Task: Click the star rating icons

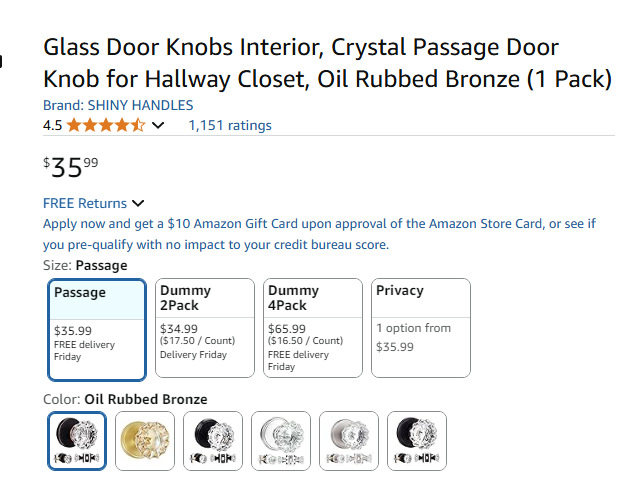Action: click(x=106, y=125)
